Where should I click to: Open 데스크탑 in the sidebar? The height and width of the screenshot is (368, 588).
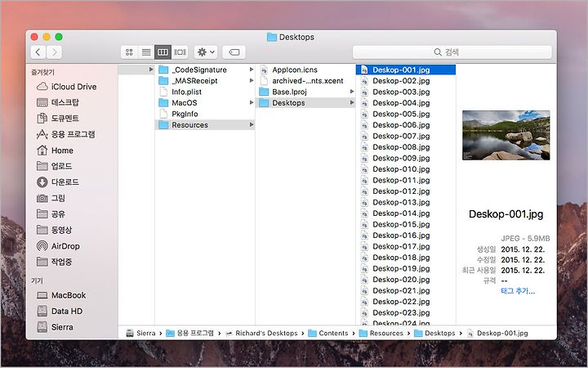(x=58, y=102)
